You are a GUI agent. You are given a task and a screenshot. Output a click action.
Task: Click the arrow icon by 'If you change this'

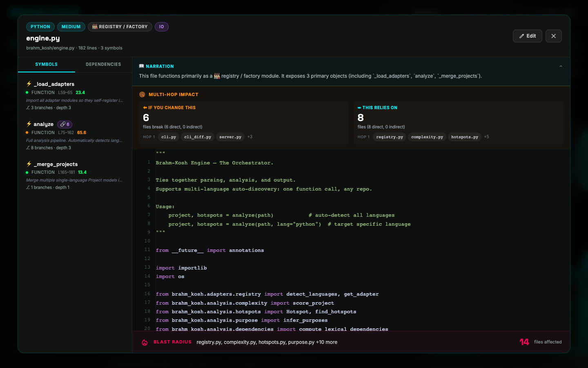(x=145, y=108)
